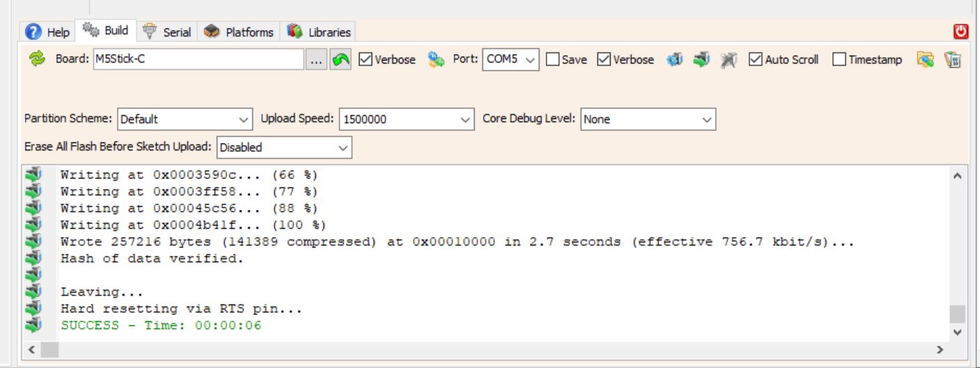Image resolution: width=980 pixels, height=368 pixels.
Task: Click the vertical scrollbar up arrow
Action: pyautogui.click(x=957, y=176)
